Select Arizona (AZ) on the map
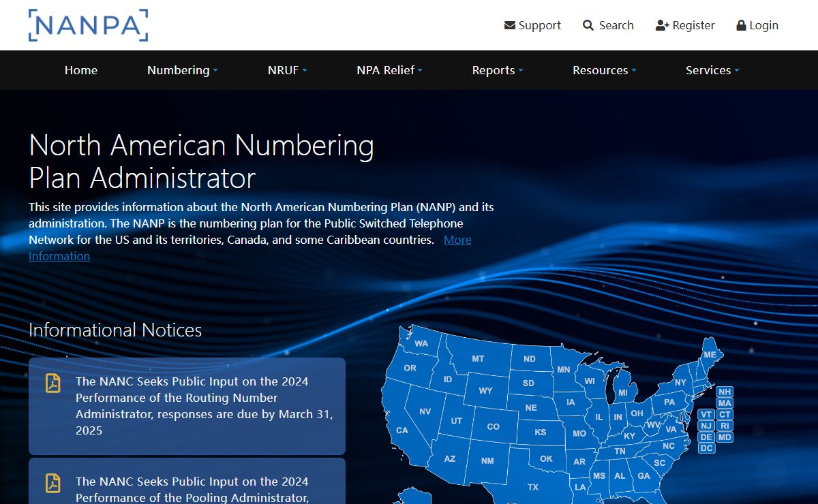The height and width of the screenshot is (504, 818). point(450,459)
